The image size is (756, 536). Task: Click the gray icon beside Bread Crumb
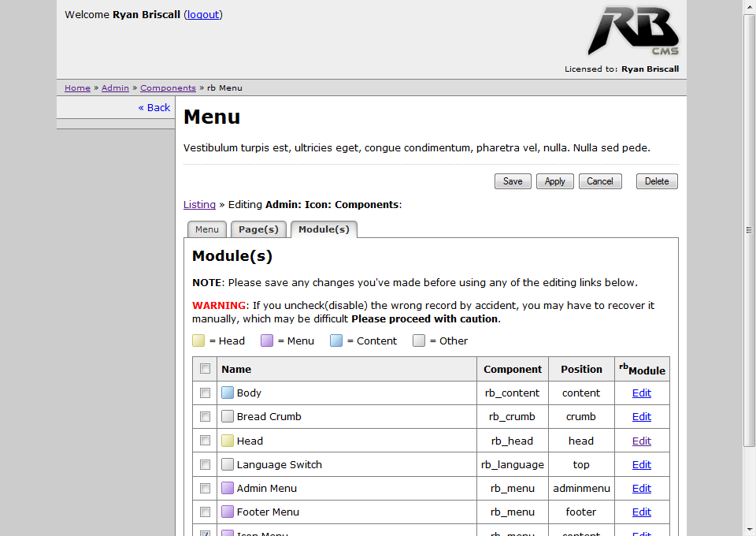[228, 416]
